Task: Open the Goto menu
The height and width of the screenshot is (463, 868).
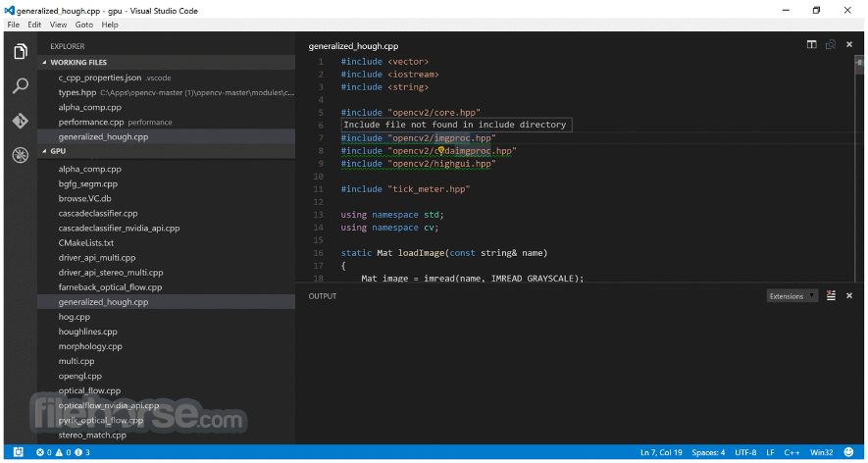Action: [84, 25]
